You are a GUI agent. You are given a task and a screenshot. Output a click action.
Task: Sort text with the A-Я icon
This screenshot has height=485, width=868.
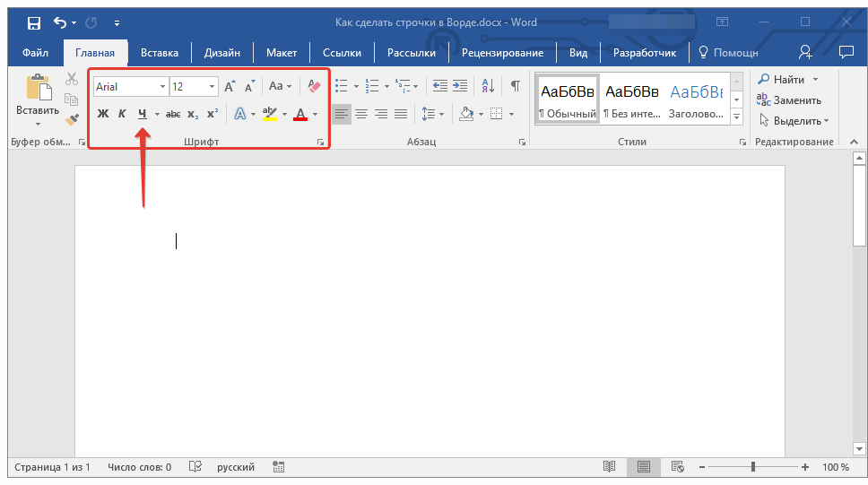tap(488, 86)
